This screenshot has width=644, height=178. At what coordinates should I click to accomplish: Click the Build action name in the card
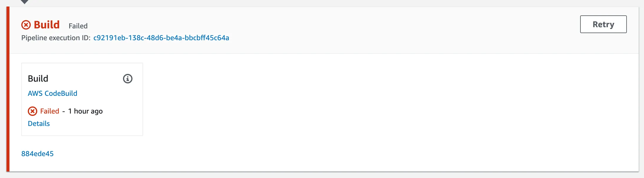tap(38, 79)
